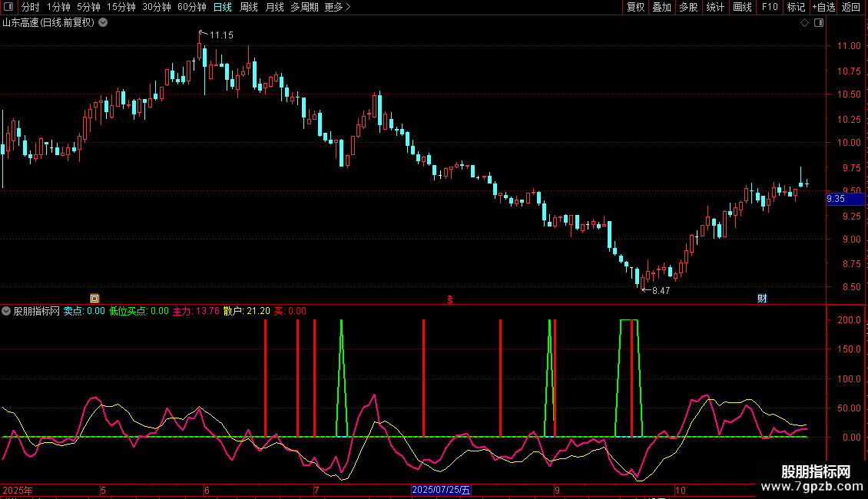This screenshot has width=868, height=499.
Task: Click the 财 financial marker icon
Action: click(x=762, y=299)
